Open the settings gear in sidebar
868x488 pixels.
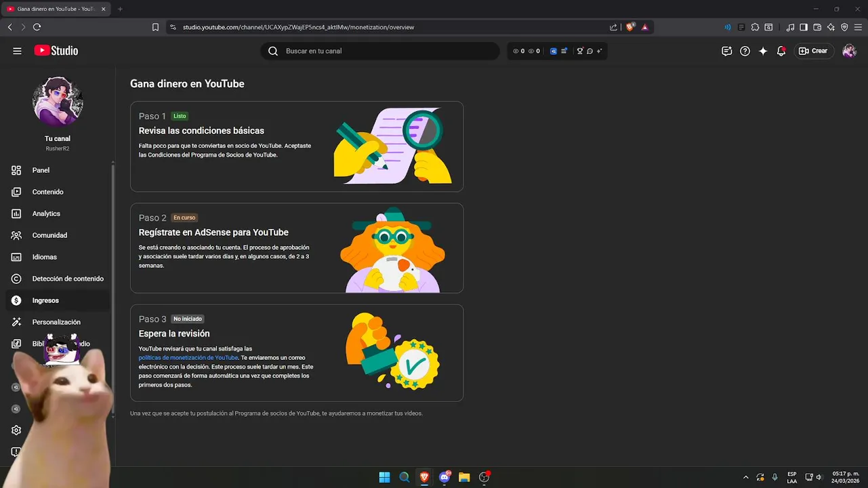pyautogui.click(x=16, y=430)
